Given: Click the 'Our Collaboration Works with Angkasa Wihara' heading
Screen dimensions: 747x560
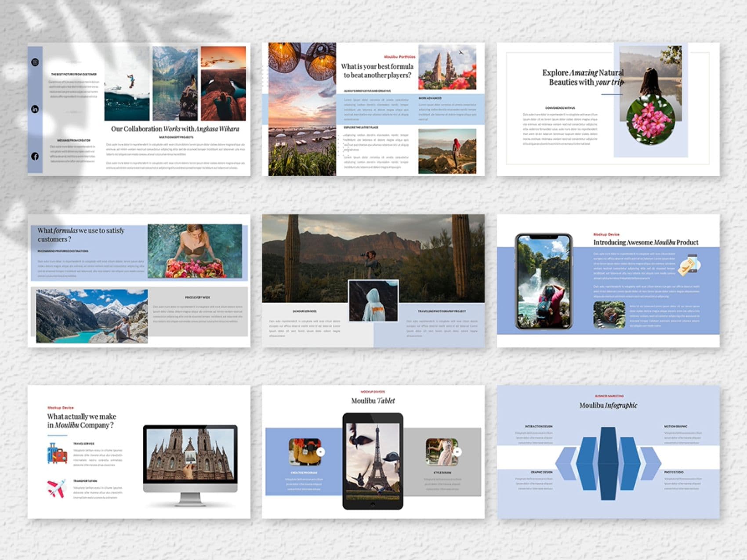Looking at the screenshot, I should (x=175, y=129).
